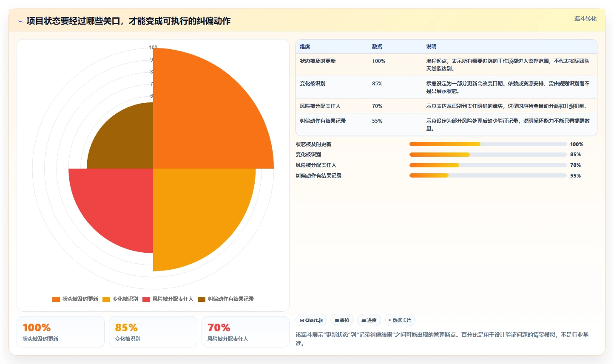Click the 变化被识别 progress bar
Screen dimensions: 614x364
click(x=488, y=155)
